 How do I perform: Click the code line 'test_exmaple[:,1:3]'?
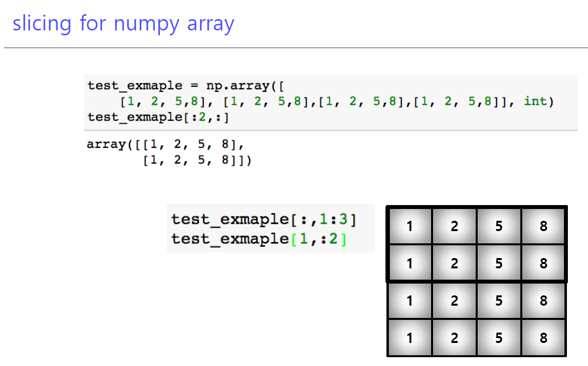click(264, 219)
